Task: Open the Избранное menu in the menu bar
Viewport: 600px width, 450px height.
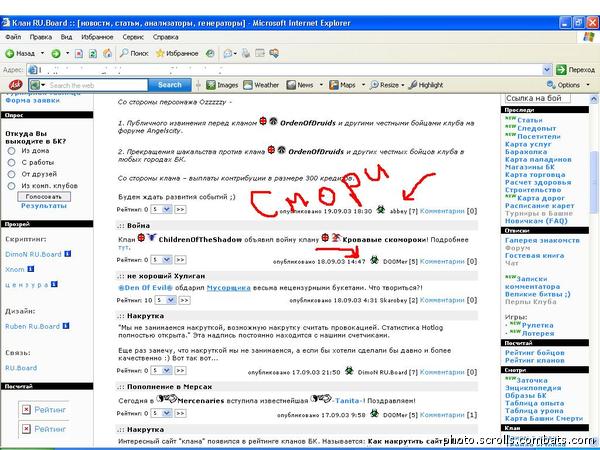Action: [97, 37]
